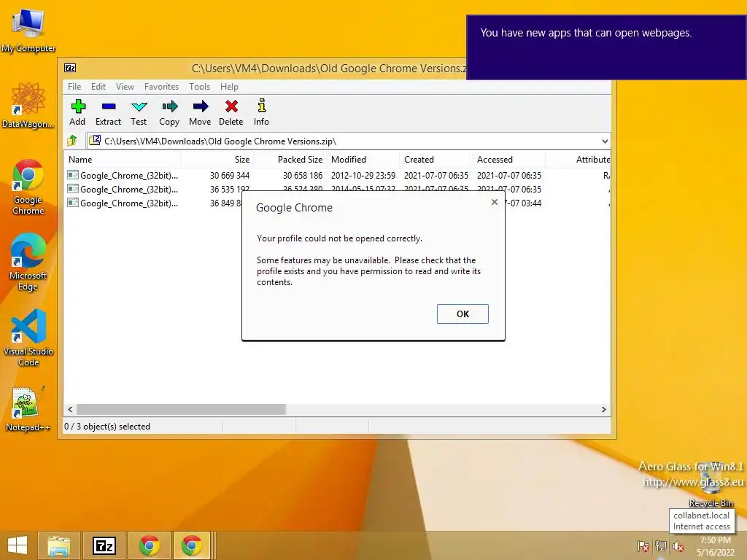Image resolution: width=747 pixels, height=560 pixels.
Task: Sort by Attributes column header
Action: click(578, 160)
